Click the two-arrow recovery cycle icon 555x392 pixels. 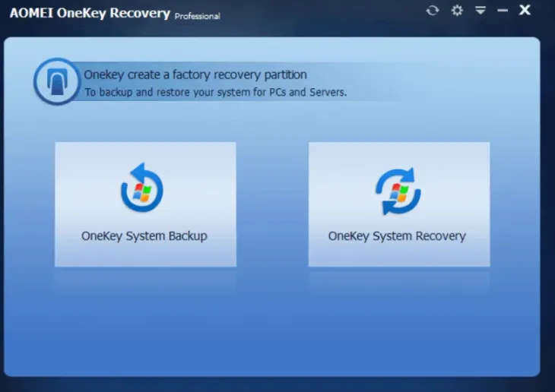pyautogui.click(x=398, y=191)
